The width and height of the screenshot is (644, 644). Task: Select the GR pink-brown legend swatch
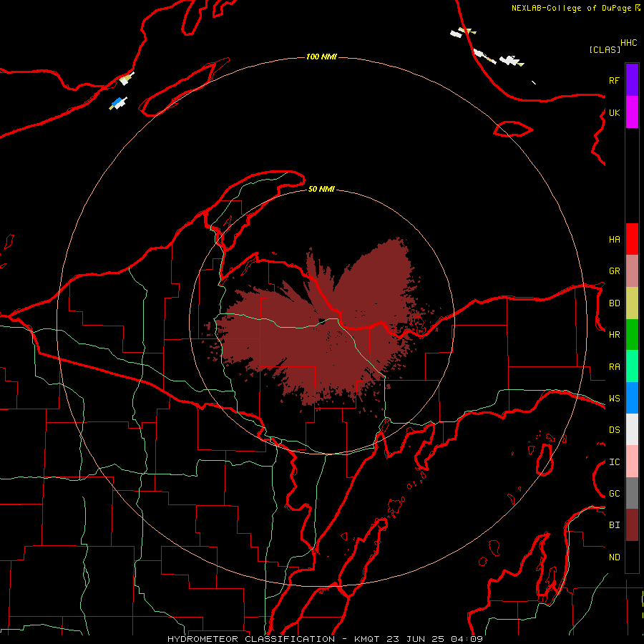(x=632, y=271)
